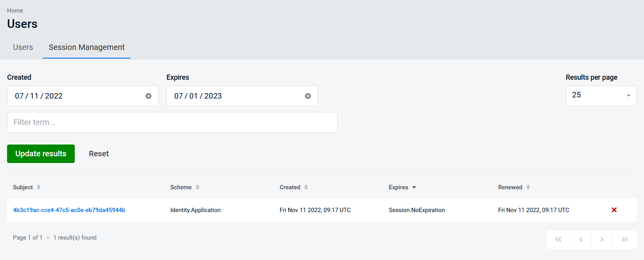Clear the Expires date field

[x=308, y=96]
